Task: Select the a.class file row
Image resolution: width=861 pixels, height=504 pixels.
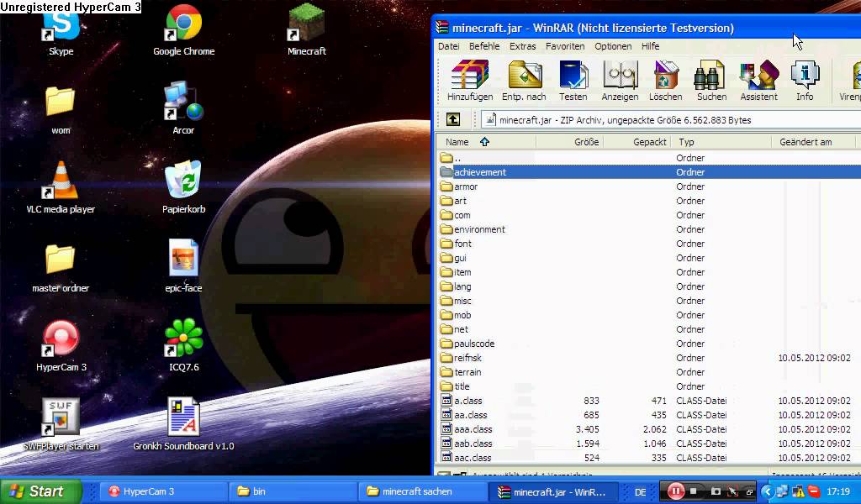Action: click(649, 401)
